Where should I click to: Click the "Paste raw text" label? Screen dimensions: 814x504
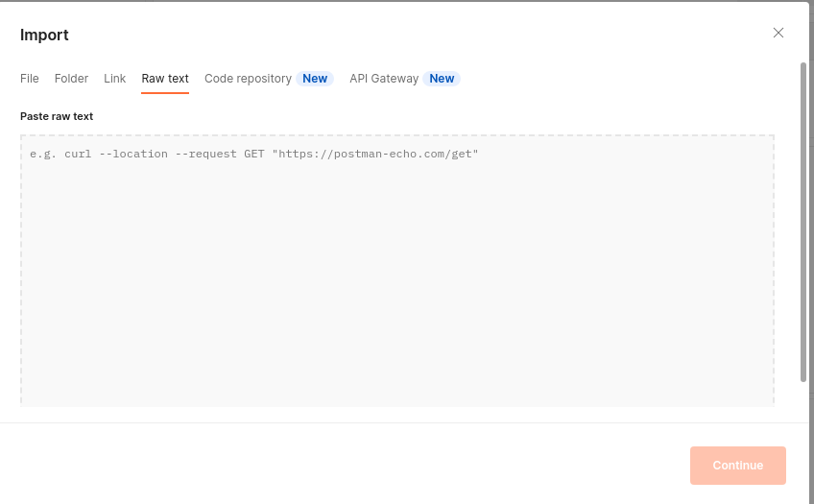tap(57, 116)
